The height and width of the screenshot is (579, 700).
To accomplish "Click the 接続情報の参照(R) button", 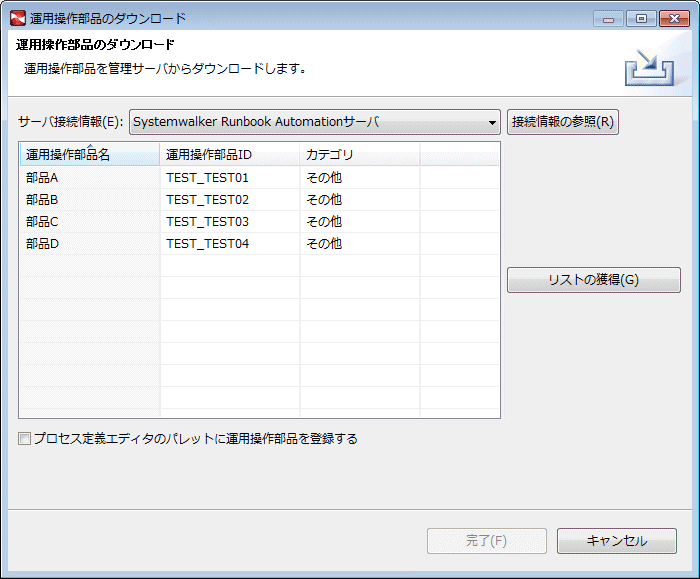I will coord(562,122).
